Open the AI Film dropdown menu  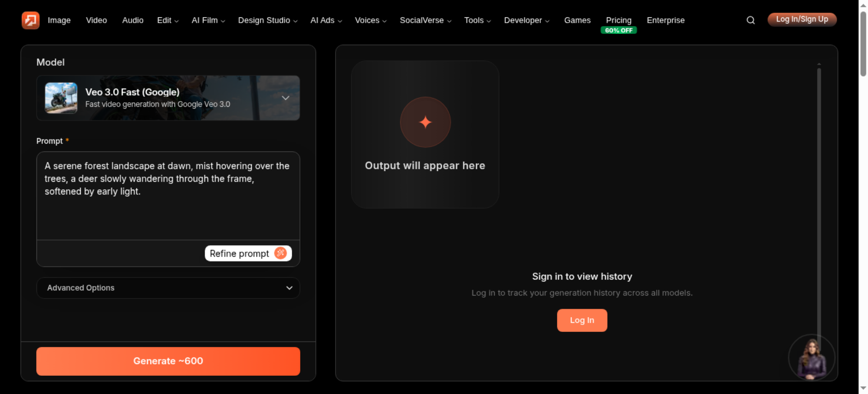[x=208, y=20]
